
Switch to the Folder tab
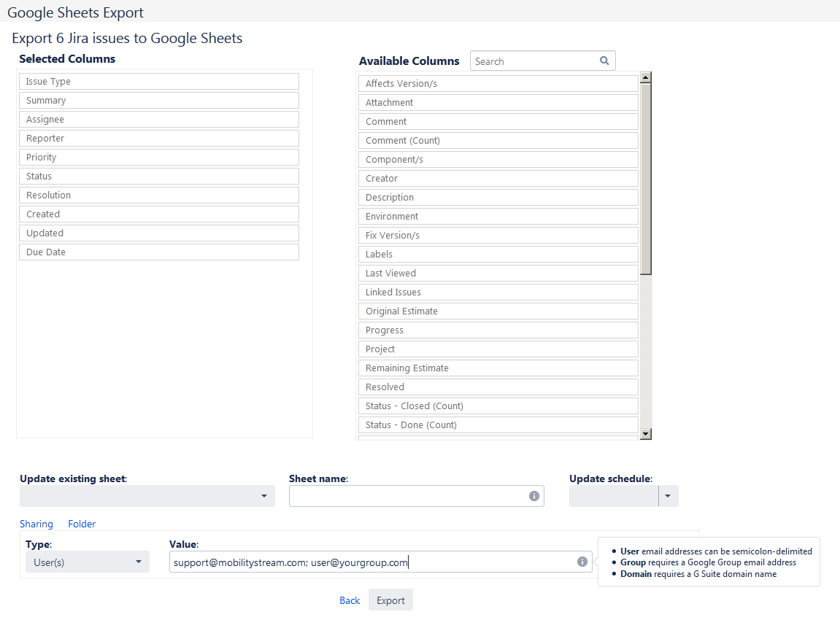coord(82,524)
